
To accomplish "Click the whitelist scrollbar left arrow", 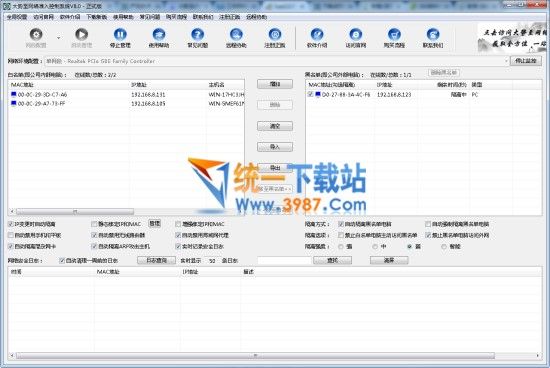I will (12, 212).
